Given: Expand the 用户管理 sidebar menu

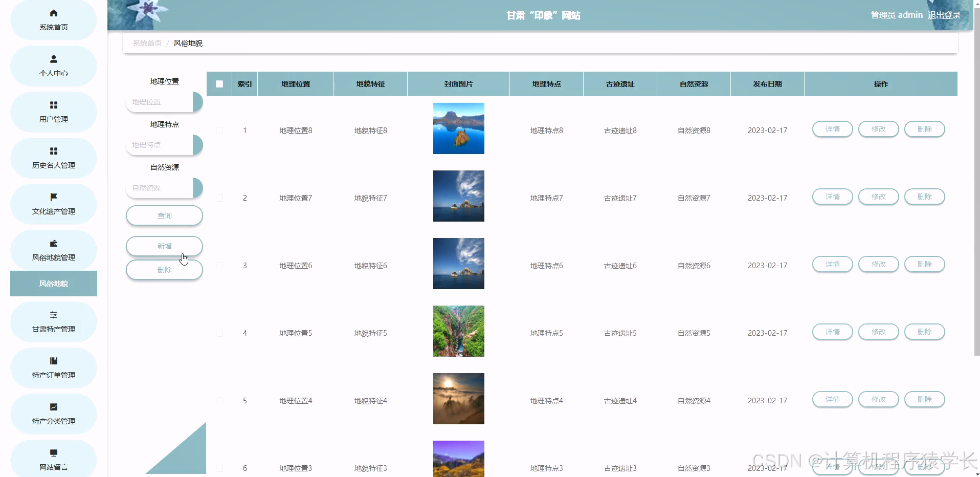Looking at the screenshot, I should 54,112.
